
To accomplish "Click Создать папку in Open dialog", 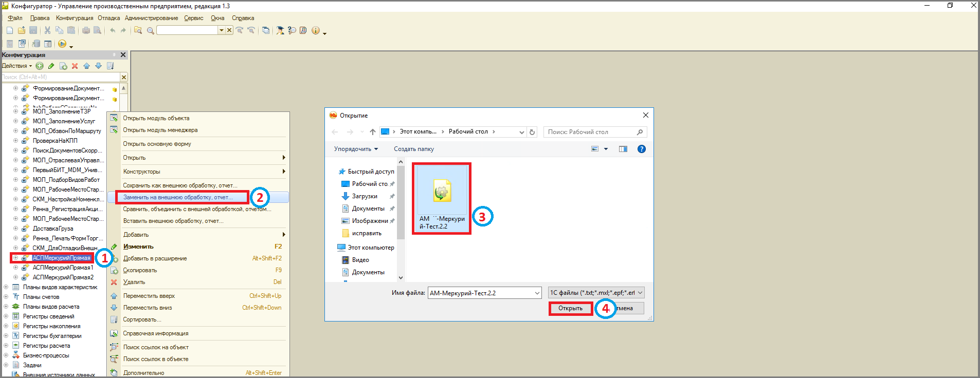I will coord(414,149).
